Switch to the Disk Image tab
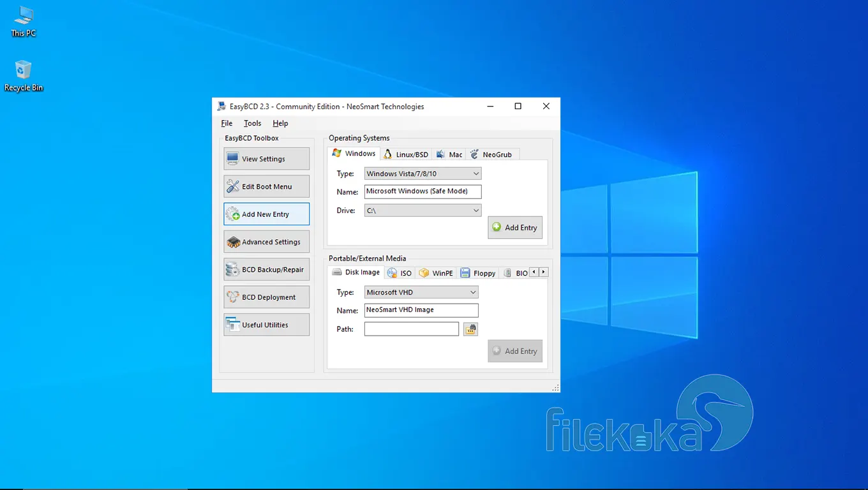The height and width of the screenshot is (490, 868). tap(355, 272)
